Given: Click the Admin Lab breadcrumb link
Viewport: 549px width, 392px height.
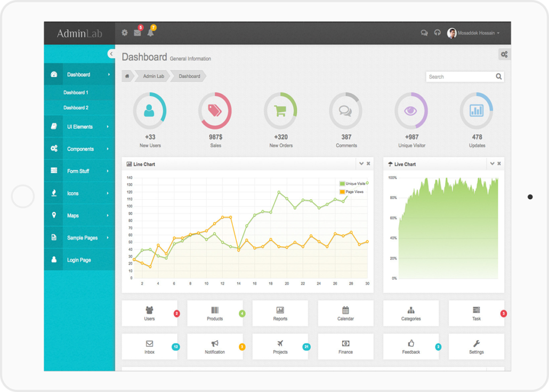Looking at the screenshot, I should pyautogui.click(x=154, y=77).
